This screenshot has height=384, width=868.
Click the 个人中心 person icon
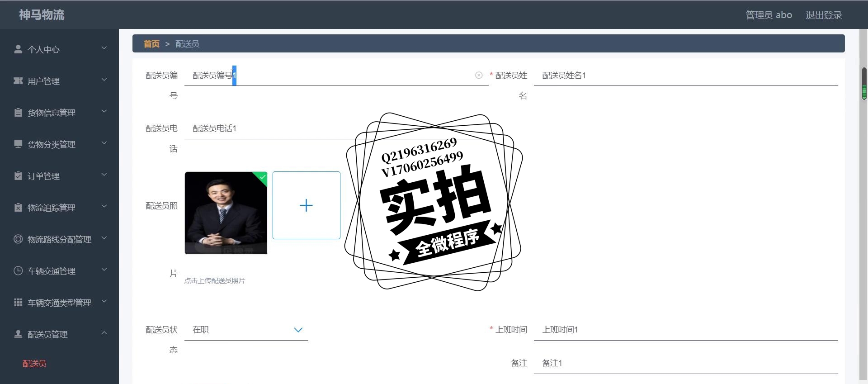pos(18,49)
